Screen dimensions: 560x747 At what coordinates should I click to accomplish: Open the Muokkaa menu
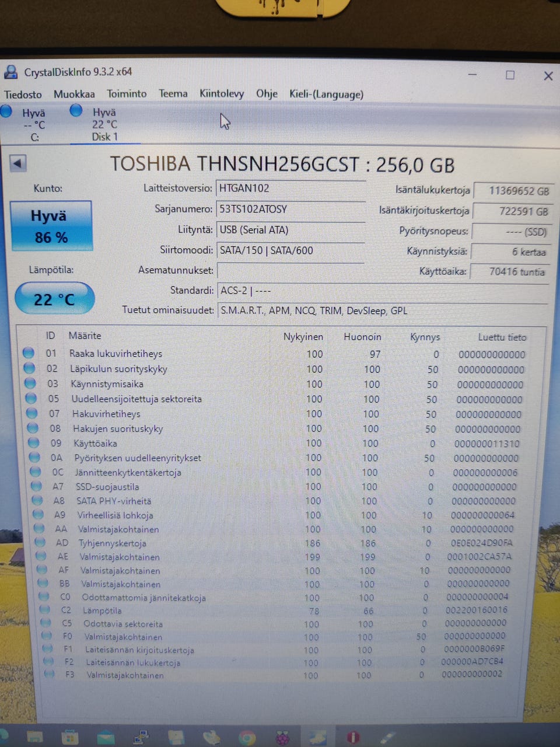coord(74,94)
